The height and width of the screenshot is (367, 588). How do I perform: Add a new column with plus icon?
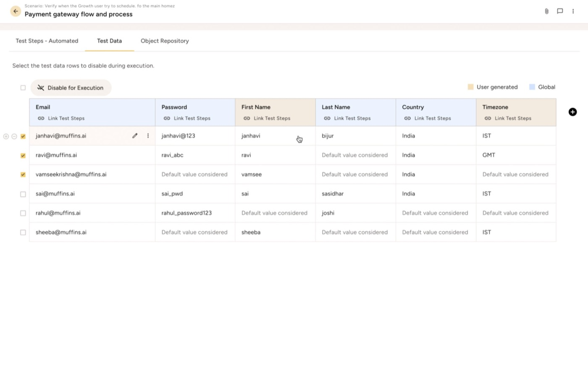[572, 112]
